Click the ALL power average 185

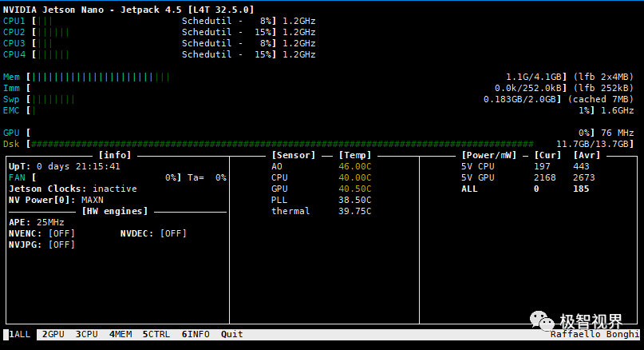click(x=581, y=189)
